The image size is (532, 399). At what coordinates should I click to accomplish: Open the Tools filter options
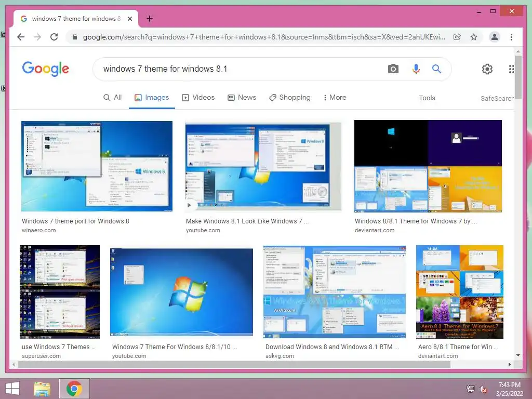(x=427, y=98)
